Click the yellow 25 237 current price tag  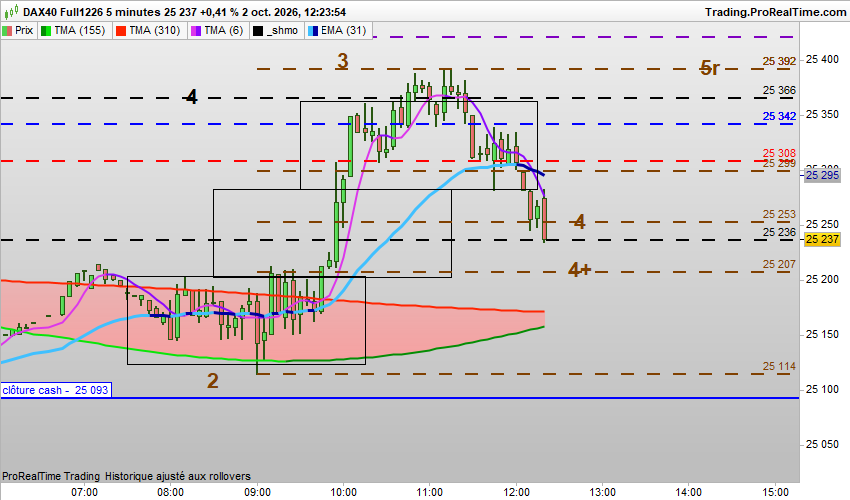click(822, 239)
